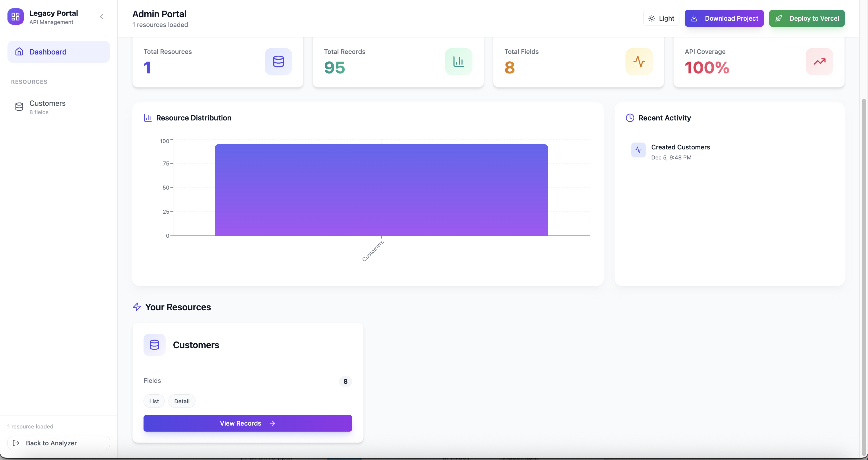Click the Legacy Portal logo icon
The width and height of the screenshot is (868, 460).
(15, 17)
